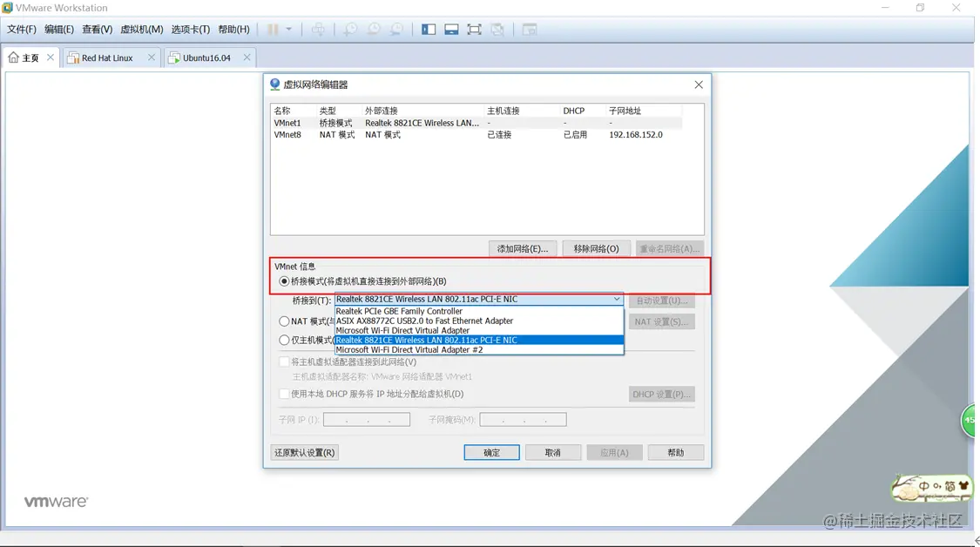Choose highlighted Realtek 8821CE Wireless LAN option
Viewport: 980px width, 547px height.
[x=479, y=340]
